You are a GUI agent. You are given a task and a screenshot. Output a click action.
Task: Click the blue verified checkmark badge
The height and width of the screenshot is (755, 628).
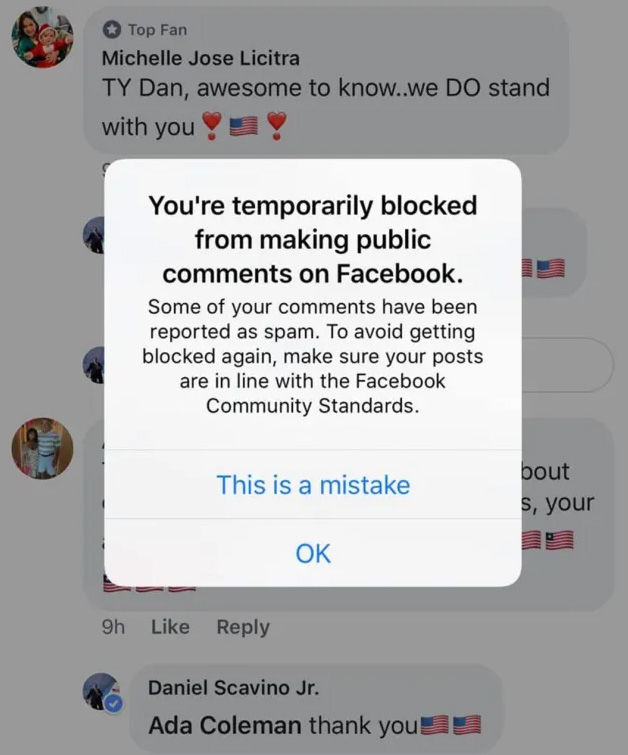point(114,704)
